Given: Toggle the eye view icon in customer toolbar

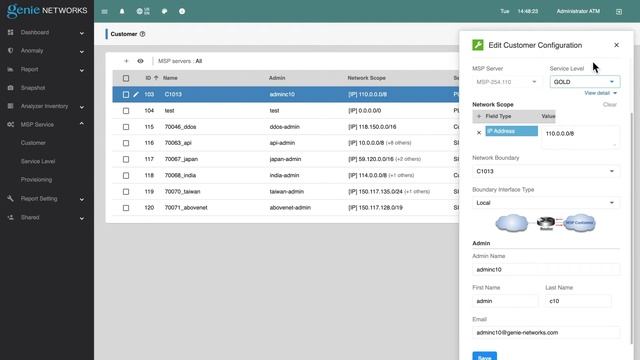Looking at the screenshot, I should (140, 61).
